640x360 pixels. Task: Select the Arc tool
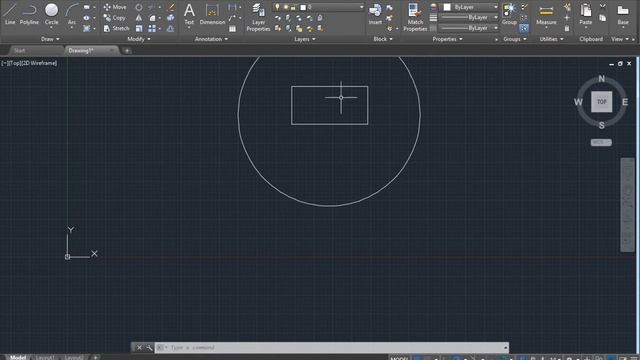pyautogui.click(x=72, y=13)
